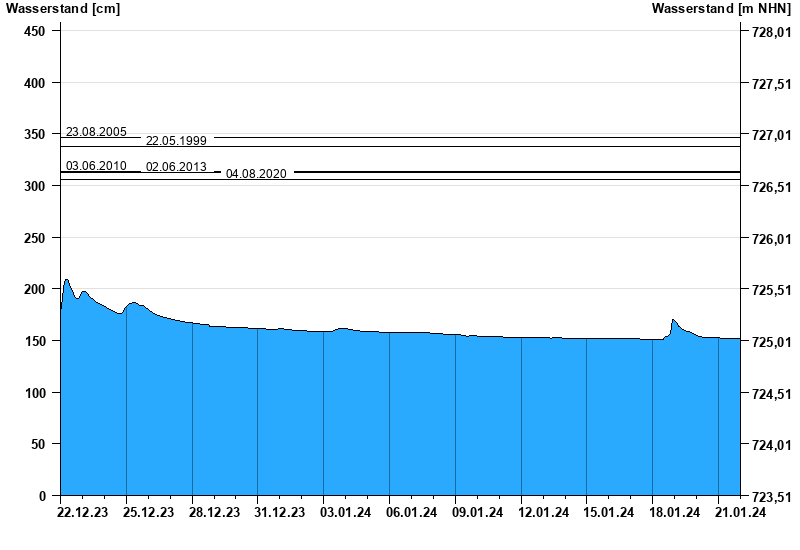The width and height of the screenshot is (800, 550).
Task: Click the 23.08.2005 flood mark label
Action: point(96,132)
